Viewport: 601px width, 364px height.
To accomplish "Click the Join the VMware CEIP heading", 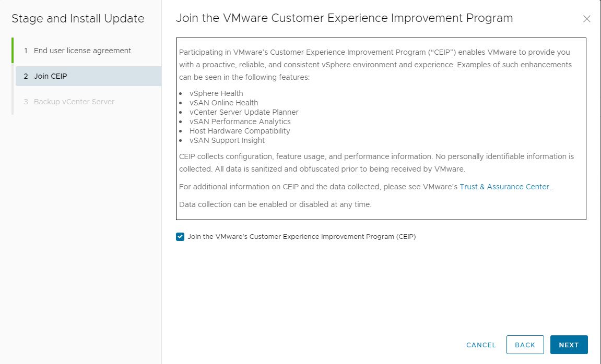I will click(x=344, y=18).
